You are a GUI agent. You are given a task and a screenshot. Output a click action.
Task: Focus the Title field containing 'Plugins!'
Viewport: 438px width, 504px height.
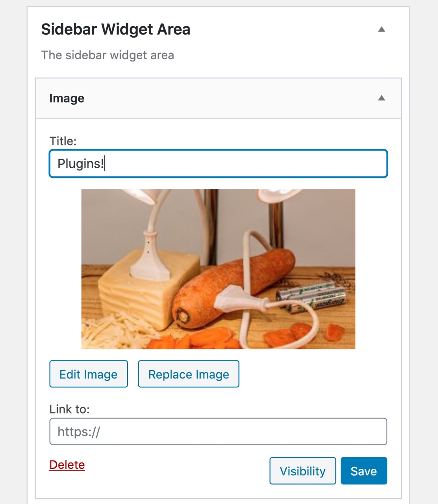(218, 163)
